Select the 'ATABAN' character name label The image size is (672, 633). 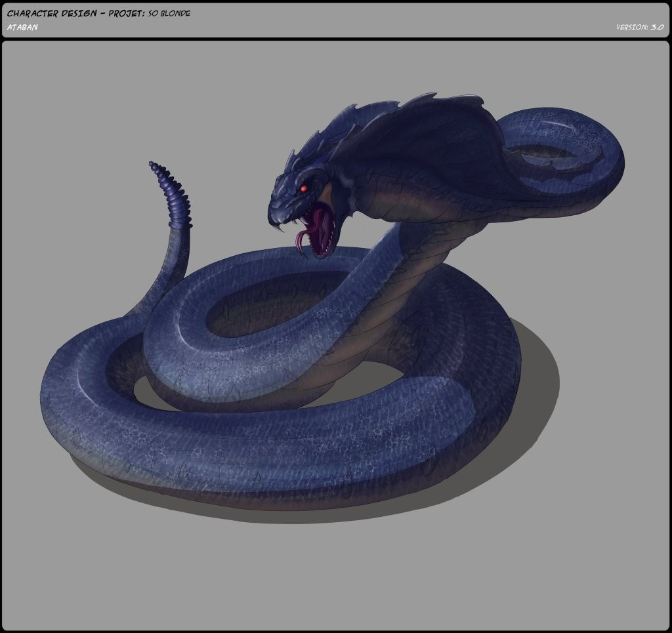point(22,27)
